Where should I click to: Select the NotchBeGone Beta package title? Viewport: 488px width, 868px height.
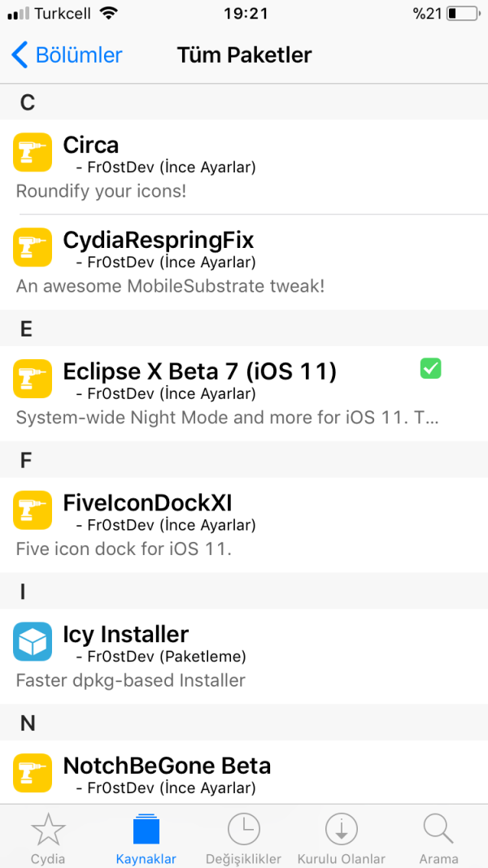pyautogui.click(x=167, y=766)
